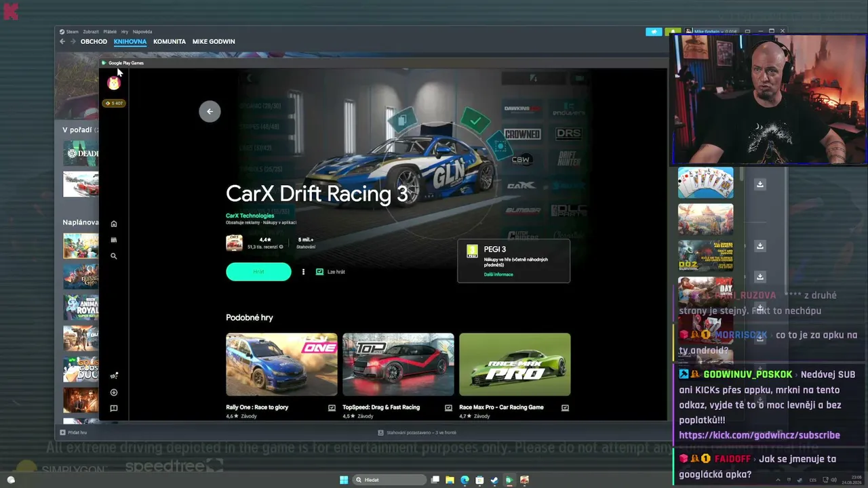868x488 pixels.
Task: Open Home in Google Play Games sidebar
Action: tap(114, 224)
